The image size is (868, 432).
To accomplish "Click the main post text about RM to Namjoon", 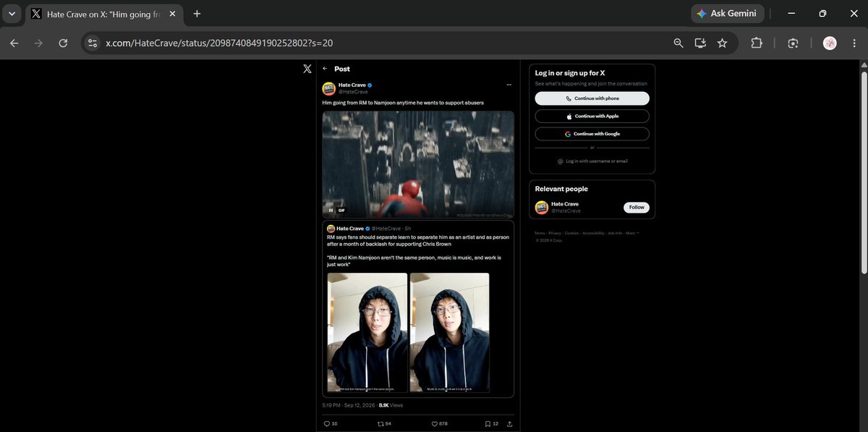I will click(x=403, y=103).
